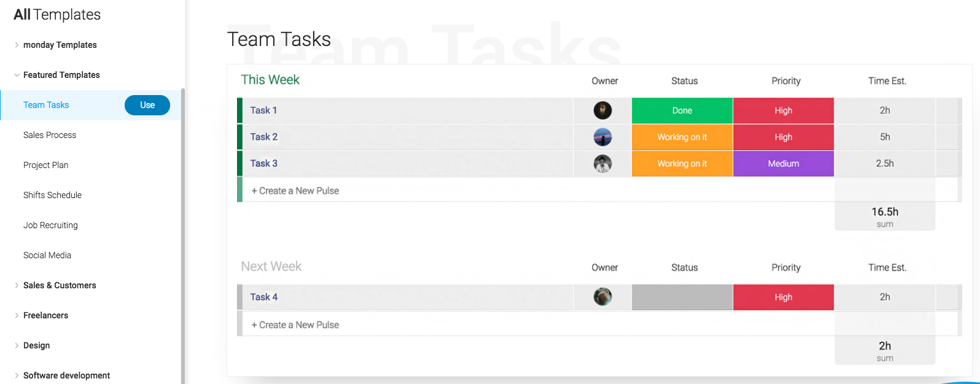Click Task 3 owner avatar
The width and height of the screenshot is (980, 384).
tap(602, 164)
